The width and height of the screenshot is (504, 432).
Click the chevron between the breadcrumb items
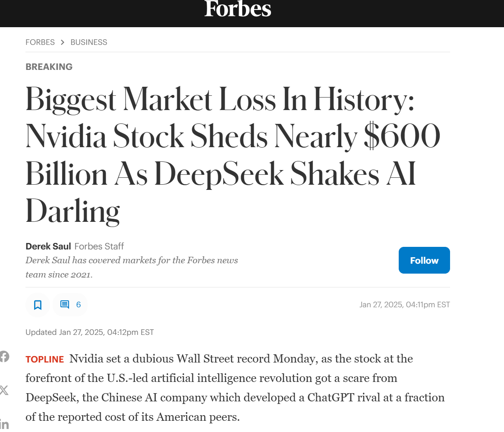pos(63,42)
